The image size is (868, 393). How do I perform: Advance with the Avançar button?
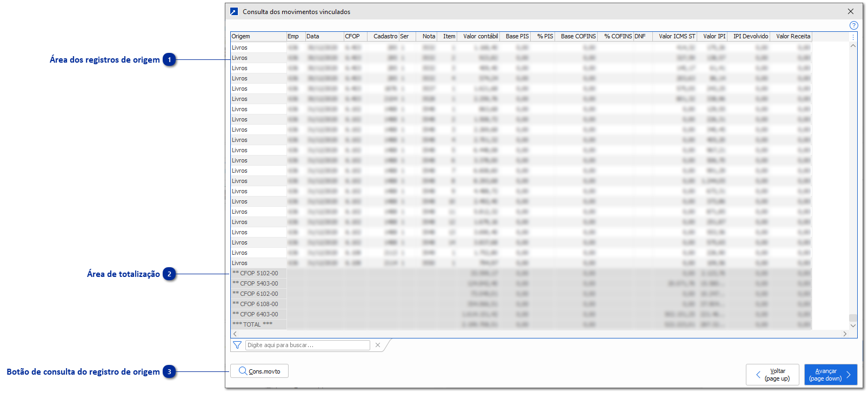[x=831, y=375]
